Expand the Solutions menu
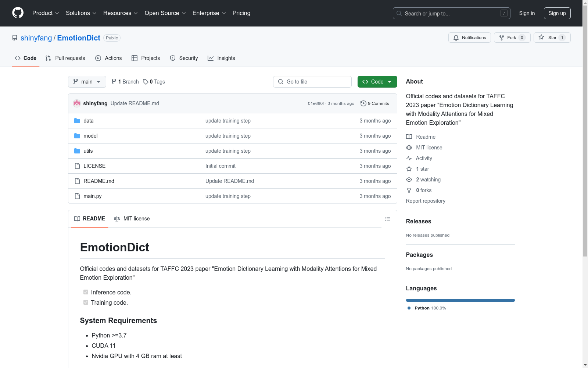This screenshot has width=588, height=368. 81,13
